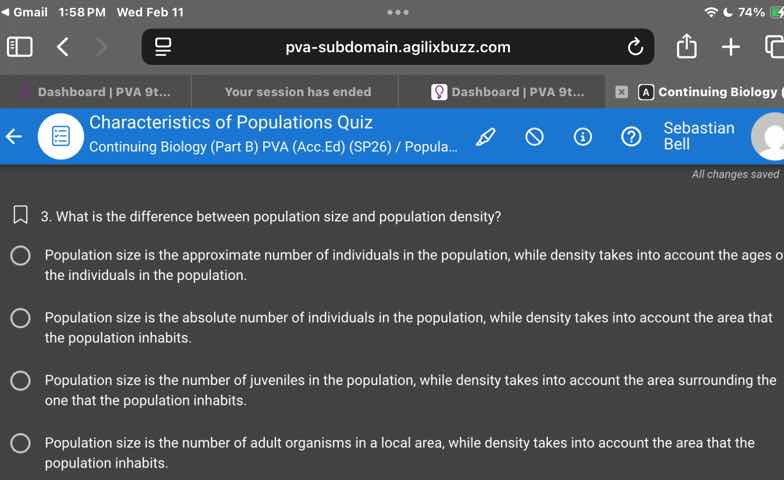Image resolution: width=784 pixels, height=480 pixels.
Task: Go back using the blue header arrow
Action: click(14, 136)
